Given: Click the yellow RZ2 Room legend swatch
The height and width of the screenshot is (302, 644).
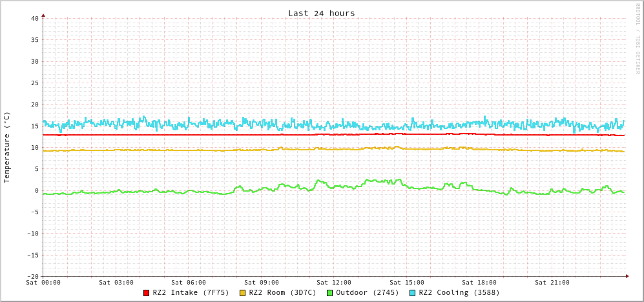Looking at the screenshot, I should click(243, 293).
